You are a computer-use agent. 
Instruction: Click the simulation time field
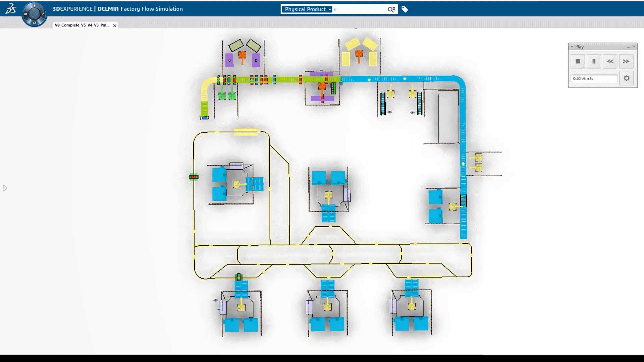[x=594, y=78]
